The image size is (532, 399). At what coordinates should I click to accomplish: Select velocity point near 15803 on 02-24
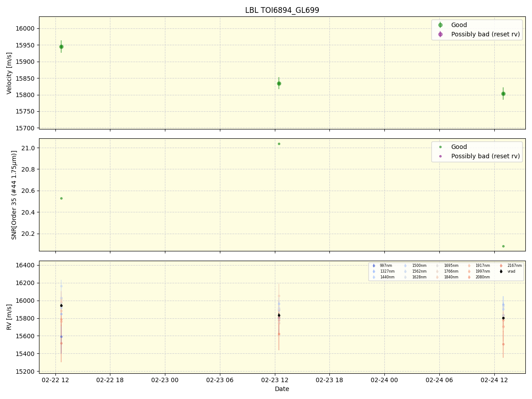(503, 94)
